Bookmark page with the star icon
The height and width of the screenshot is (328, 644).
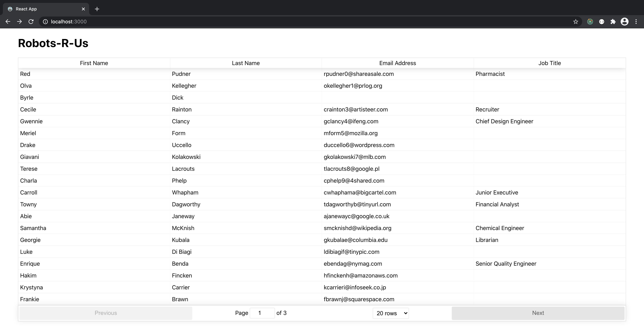pos(576,22)
